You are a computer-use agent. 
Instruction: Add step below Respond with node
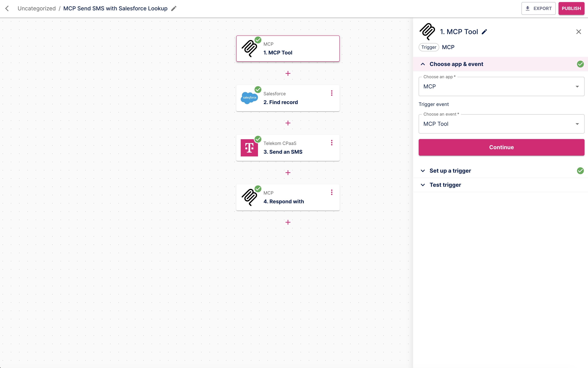(288, 222)
